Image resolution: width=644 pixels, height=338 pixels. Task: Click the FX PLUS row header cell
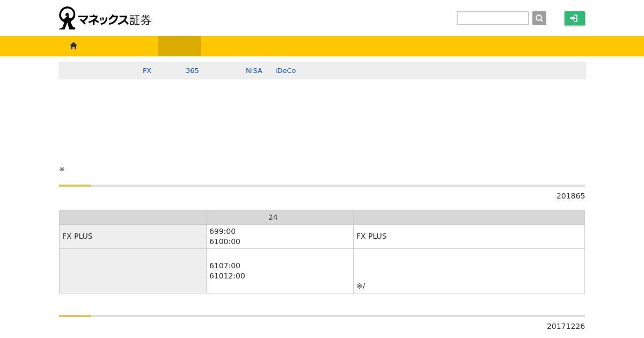(x=133, y=237)
